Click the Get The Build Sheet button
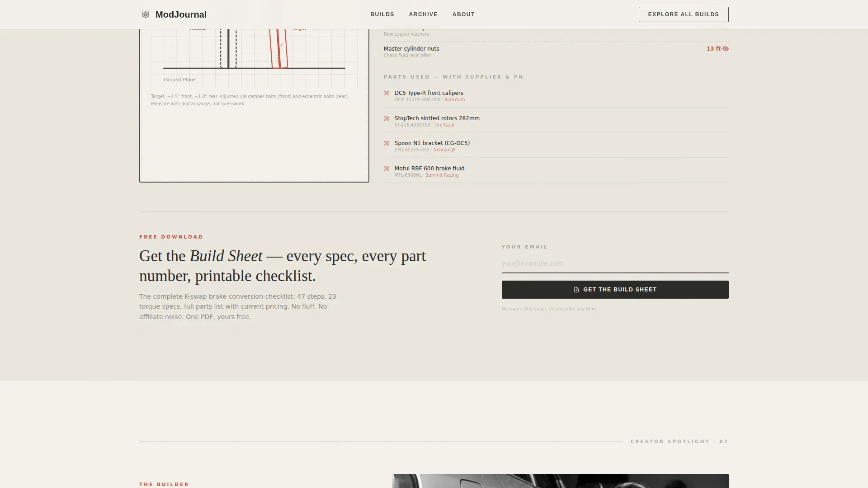 point(615,290)
